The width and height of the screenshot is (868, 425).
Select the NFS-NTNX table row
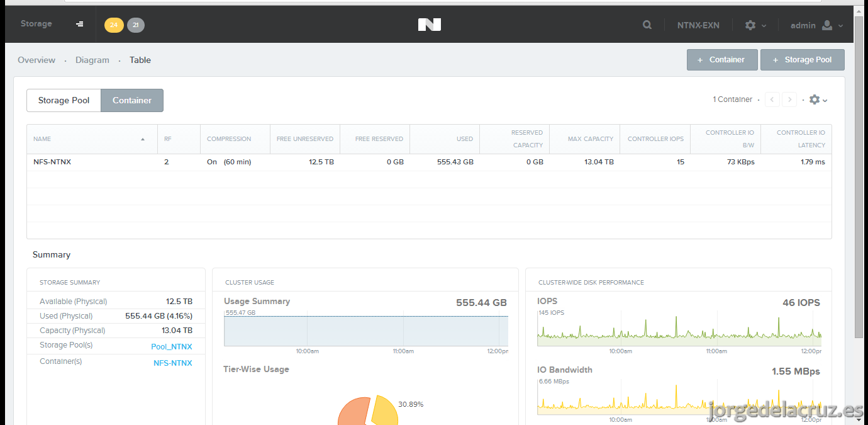pos(429,162)
